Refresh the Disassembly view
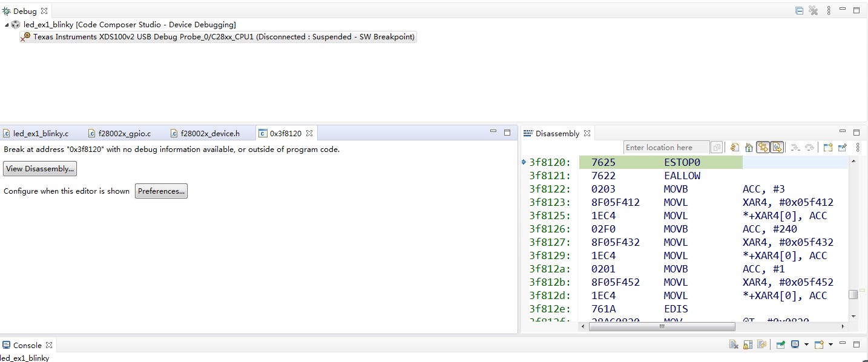868x362 pixels. [735, 147]
